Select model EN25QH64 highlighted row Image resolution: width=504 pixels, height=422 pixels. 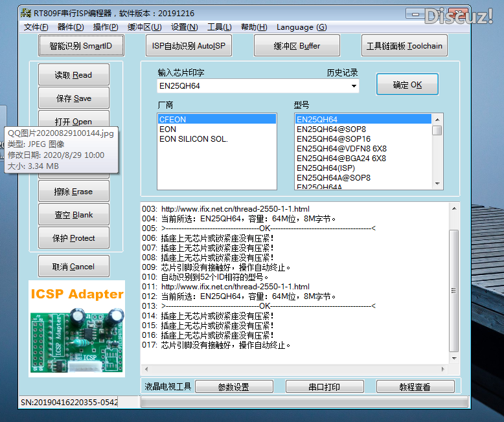(363, 119)
